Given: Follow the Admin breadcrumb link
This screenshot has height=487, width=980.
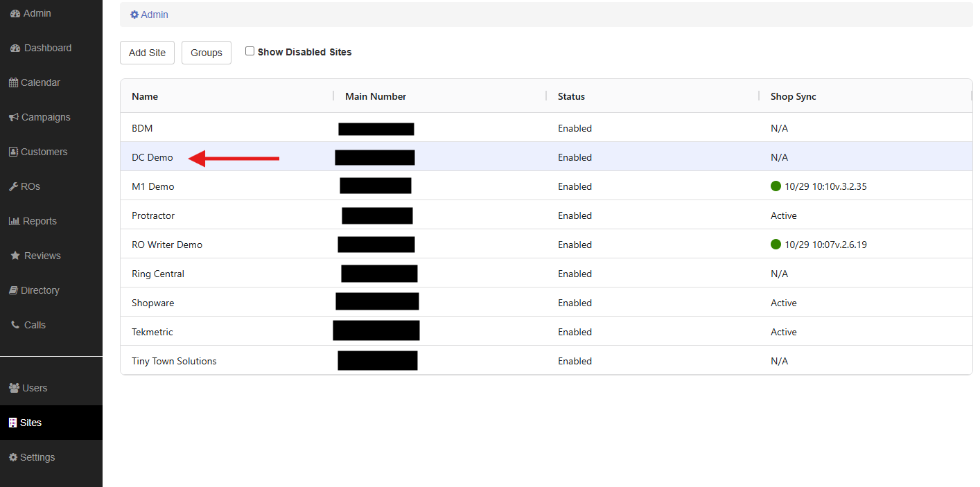Looking at the screenshot, I should pyautogui.click(x=149, y=15).
